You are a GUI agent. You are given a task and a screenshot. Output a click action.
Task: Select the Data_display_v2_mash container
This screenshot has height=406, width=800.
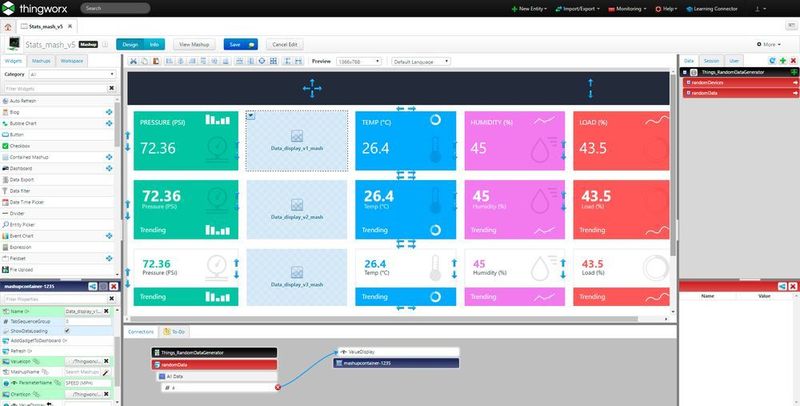point(297,209)
